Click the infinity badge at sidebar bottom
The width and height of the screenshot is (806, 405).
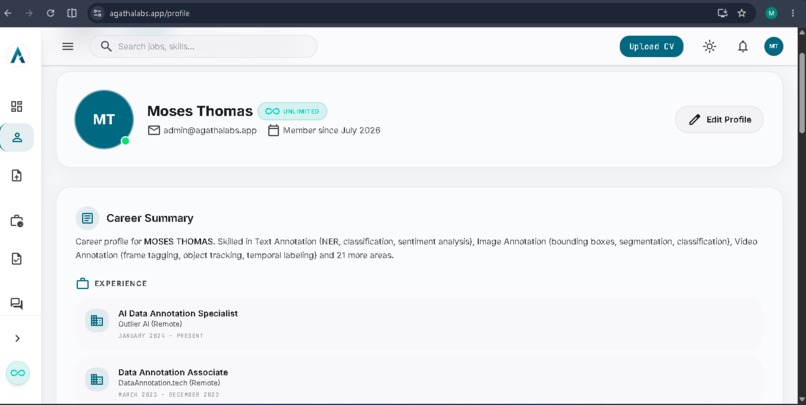pyautogui.click(x=17, y=373)
